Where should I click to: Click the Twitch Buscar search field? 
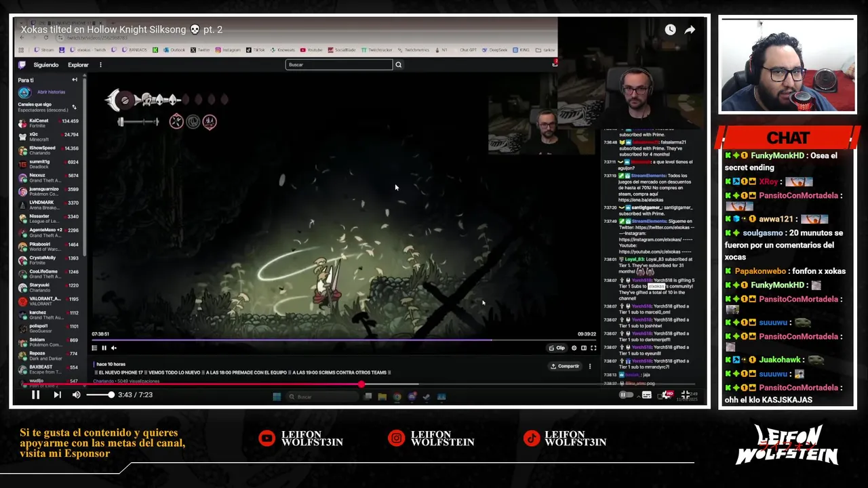[x=338, y=64]
